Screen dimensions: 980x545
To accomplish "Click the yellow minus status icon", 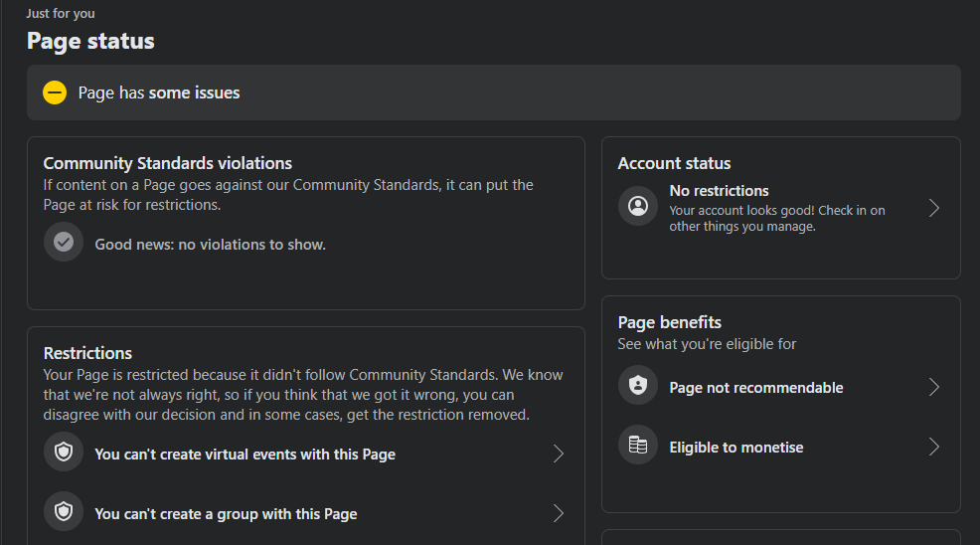I will (x=55, y=92).
